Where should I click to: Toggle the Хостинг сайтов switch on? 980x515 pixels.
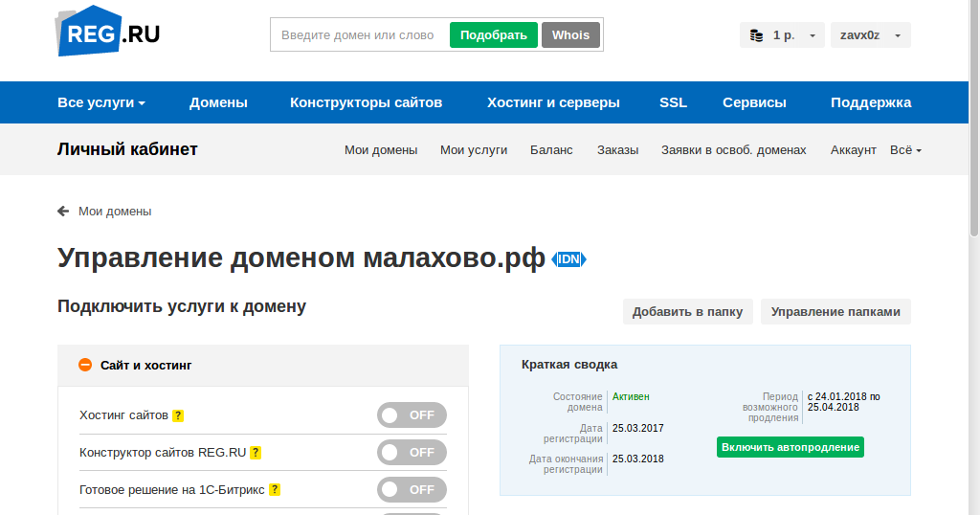[x=412, y=415]
